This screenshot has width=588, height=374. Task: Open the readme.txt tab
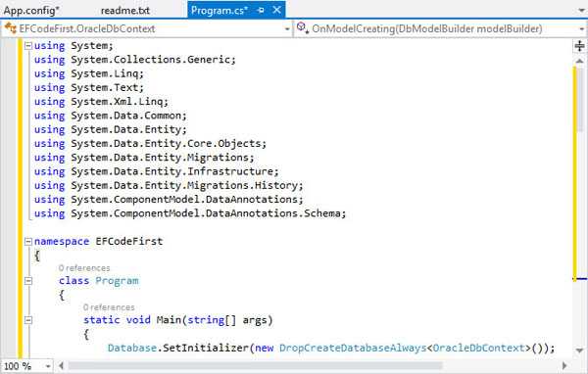click(x=124, y=10)
